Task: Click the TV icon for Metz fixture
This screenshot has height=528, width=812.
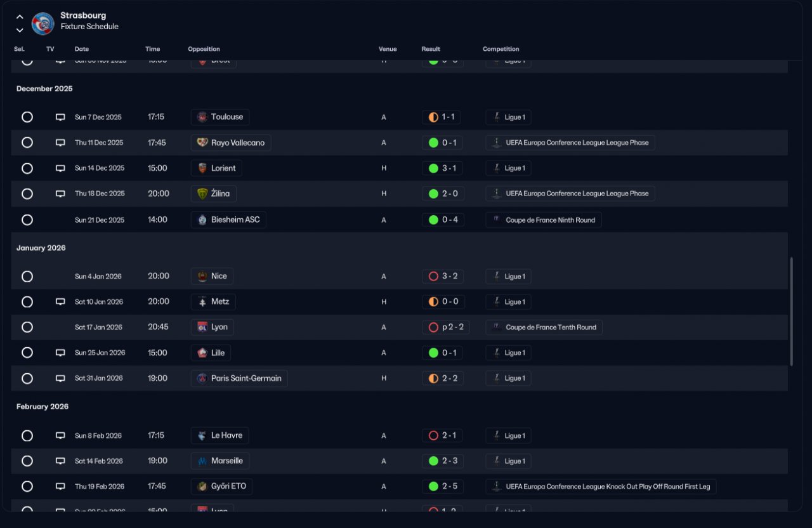Action: tap(60, 302)
